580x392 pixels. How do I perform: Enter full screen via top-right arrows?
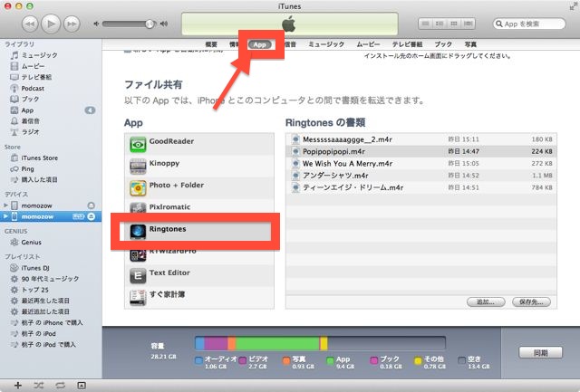pyautogui.click(x=574, y=6)
